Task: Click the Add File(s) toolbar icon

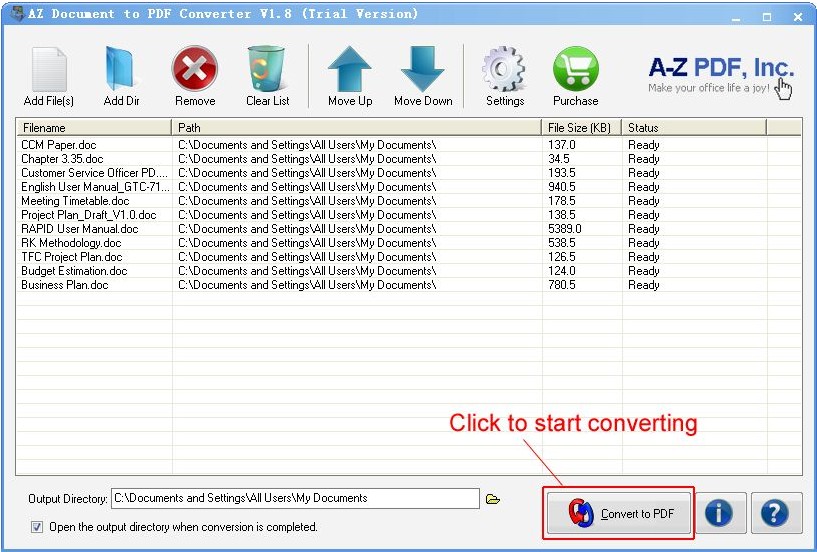Action: click(49, 69)
